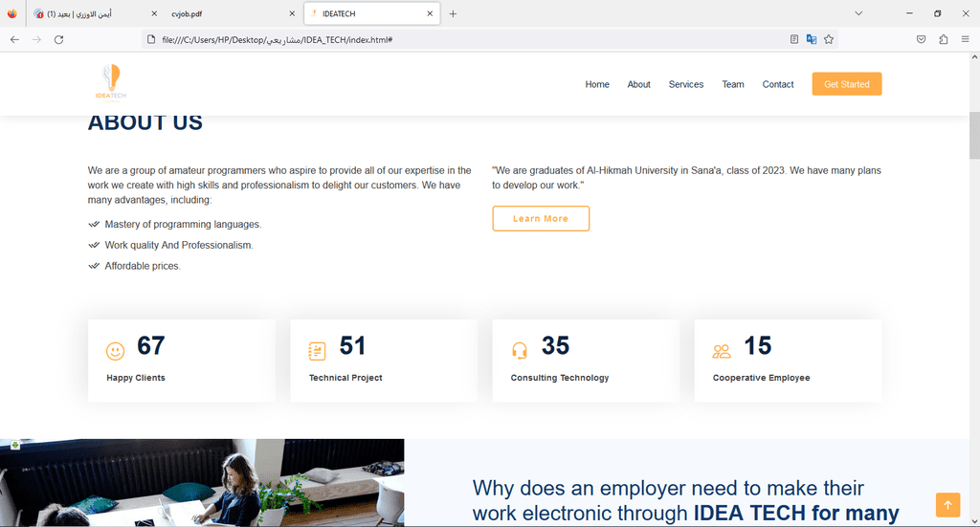
Task: Open the Pocket save icon
Action: 921,39
